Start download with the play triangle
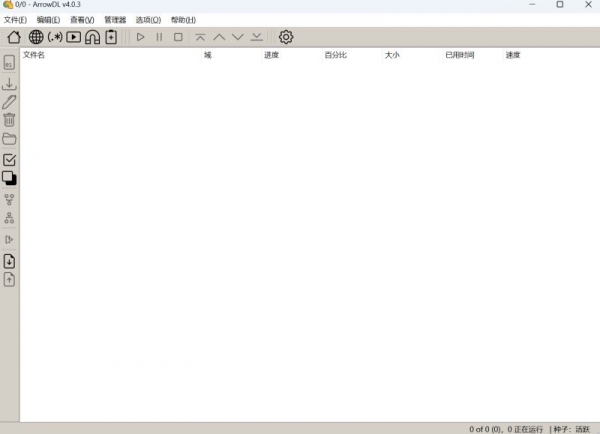This screenshot has width=600, height=434. click(x=140, y=37)
